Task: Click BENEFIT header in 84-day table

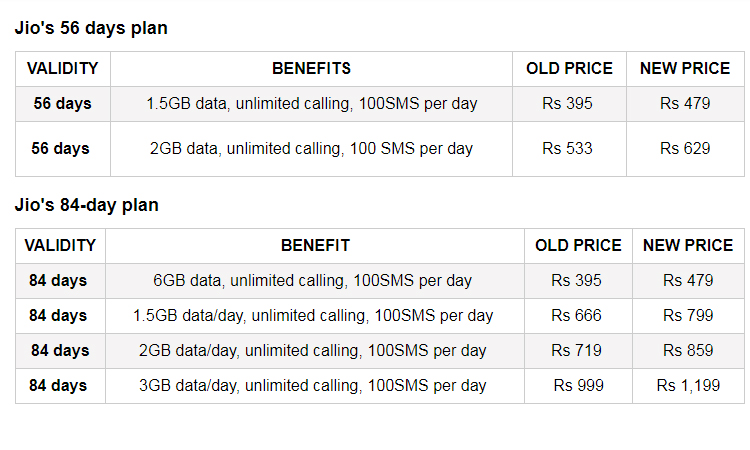Action: [315, 246]
